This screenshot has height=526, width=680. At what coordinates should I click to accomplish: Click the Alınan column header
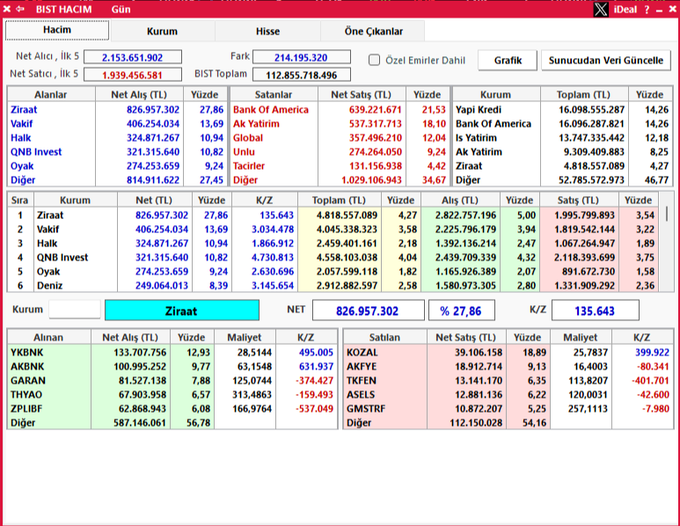pyautogui.click(x=49, y=337)
